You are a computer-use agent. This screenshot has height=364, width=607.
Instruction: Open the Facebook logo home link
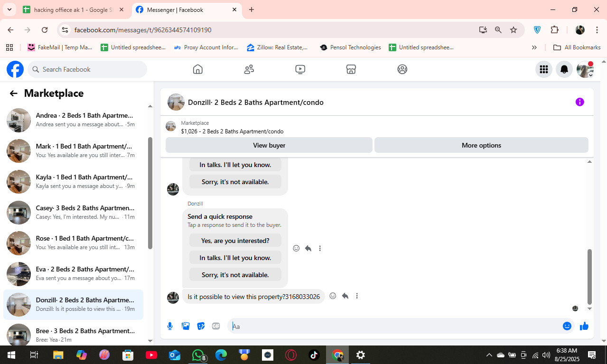(15, 69)
